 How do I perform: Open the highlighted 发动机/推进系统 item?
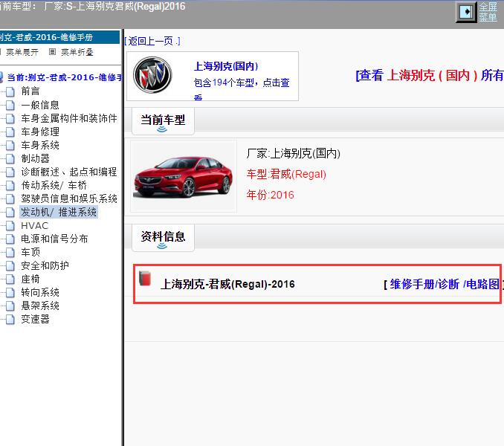pyautogui.click(x=59, y=212)
